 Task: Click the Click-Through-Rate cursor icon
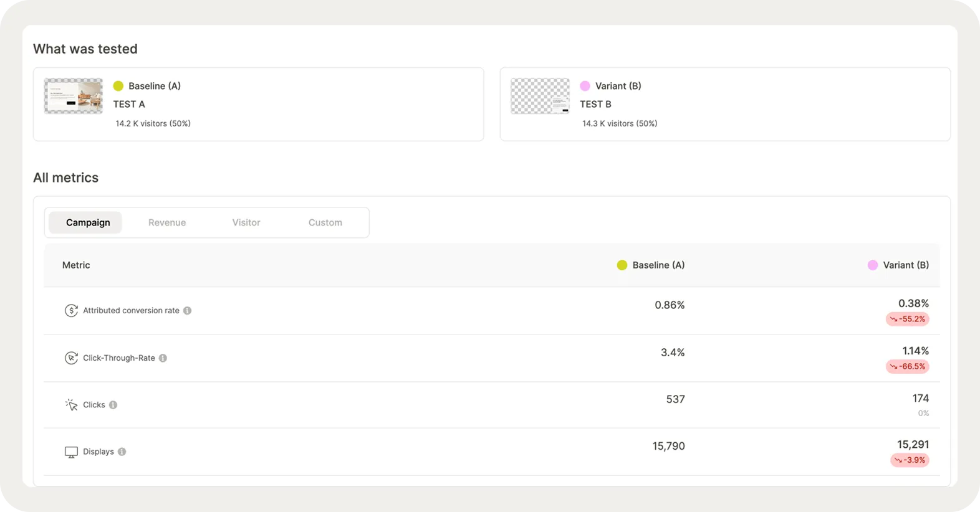point(71,358)
